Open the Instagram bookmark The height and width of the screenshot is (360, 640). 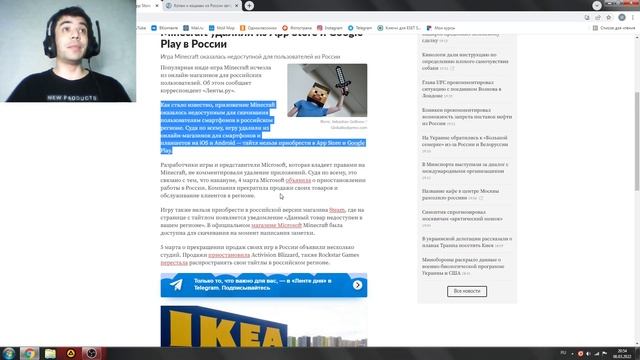coord(330,28)
